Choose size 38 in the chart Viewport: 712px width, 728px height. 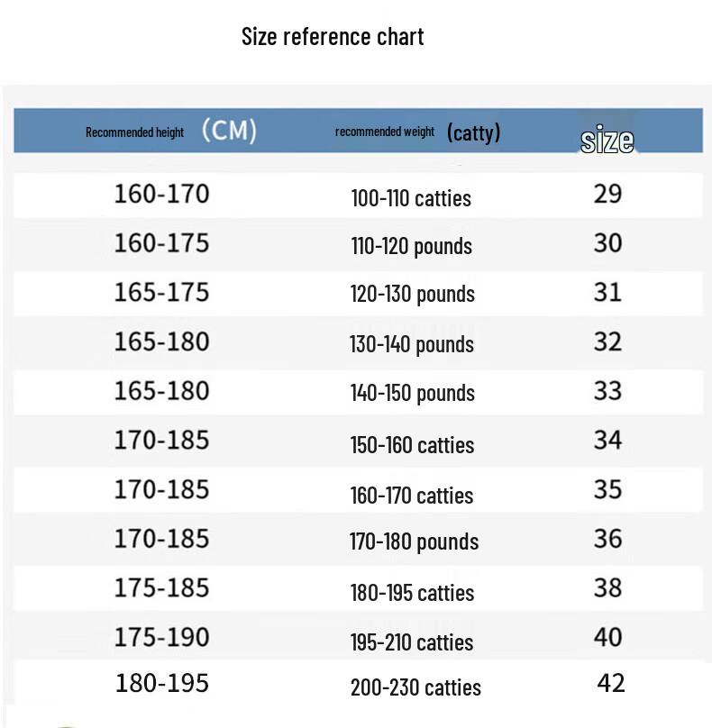pyautogui.click(x=607, y=587)
